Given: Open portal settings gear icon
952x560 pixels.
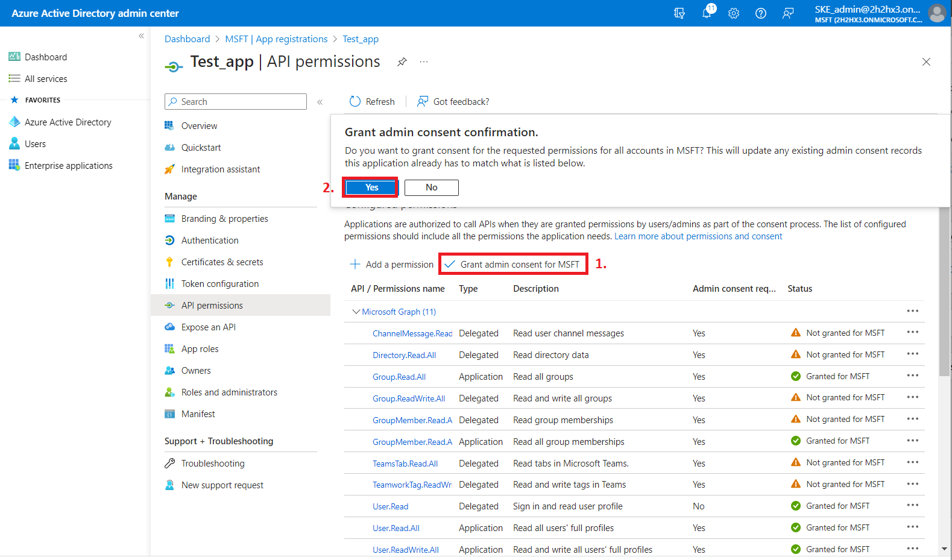Looking at the screenshot, I should tap(733, 13).
